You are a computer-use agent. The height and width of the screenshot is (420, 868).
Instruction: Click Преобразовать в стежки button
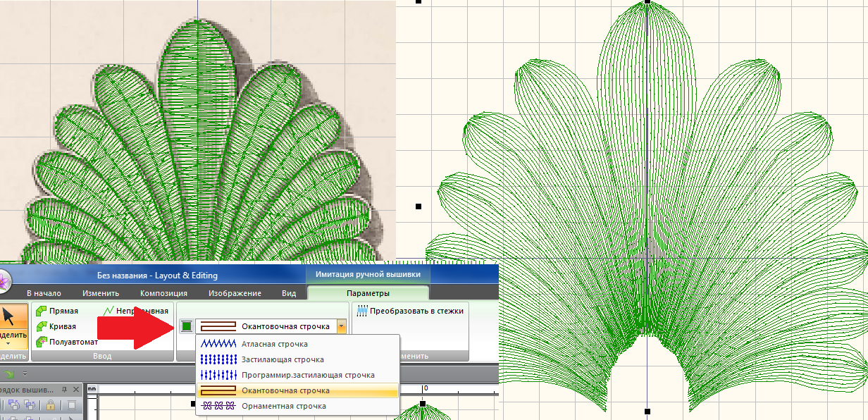[x=410, y=311]
